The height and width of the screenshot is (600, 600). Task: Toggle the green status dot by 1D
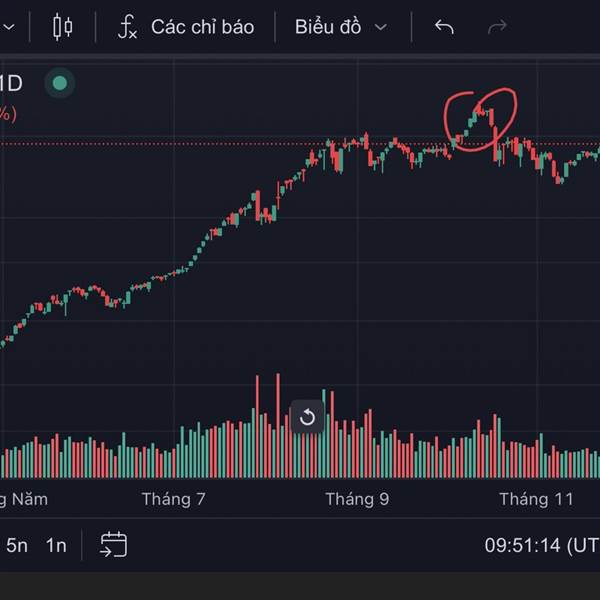[x=60, y=83]
